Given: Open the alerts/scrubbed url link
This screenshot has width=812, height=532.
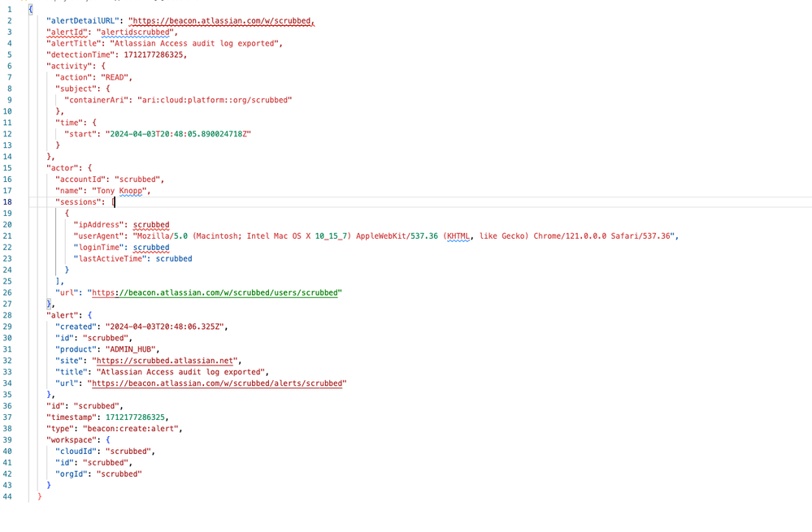Looking at the screenshot, I should [x=216, y=383].
